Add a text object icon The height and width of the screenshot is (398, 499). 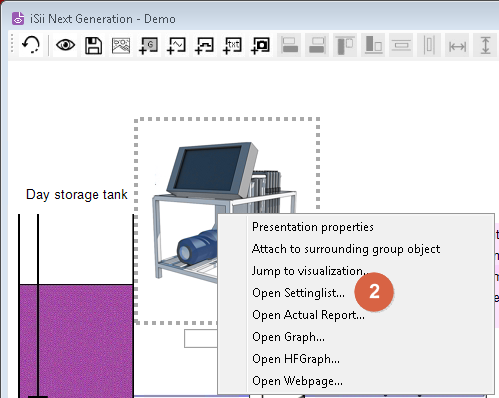232,46
